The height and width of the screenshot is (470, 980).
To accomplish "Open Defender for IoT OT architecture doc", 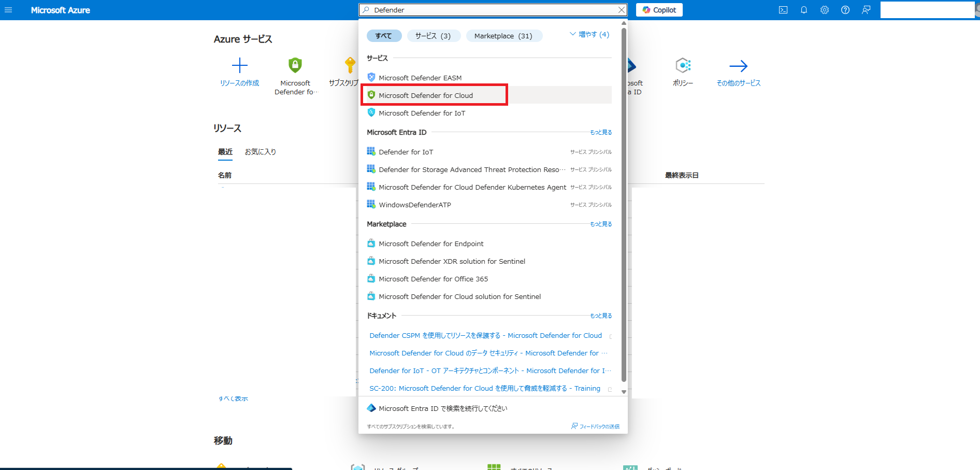I will pyautogui.click(x=490, y=371).
